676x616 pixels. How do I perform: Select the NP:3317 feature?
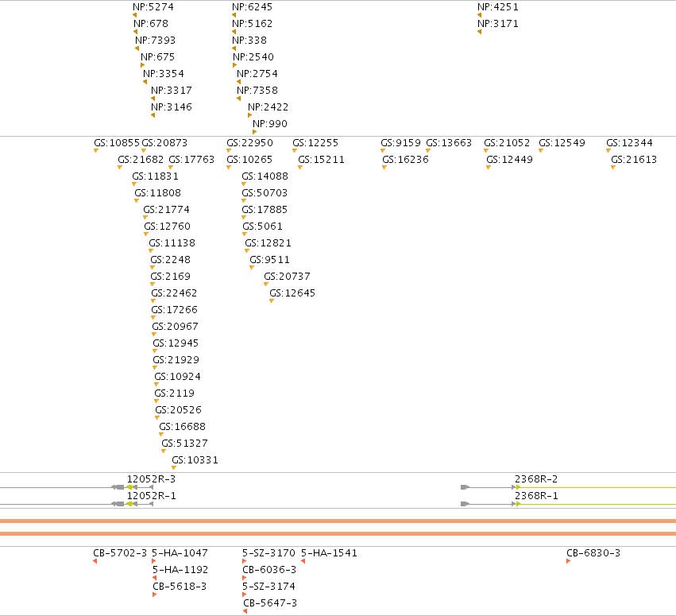coord(172,91)
